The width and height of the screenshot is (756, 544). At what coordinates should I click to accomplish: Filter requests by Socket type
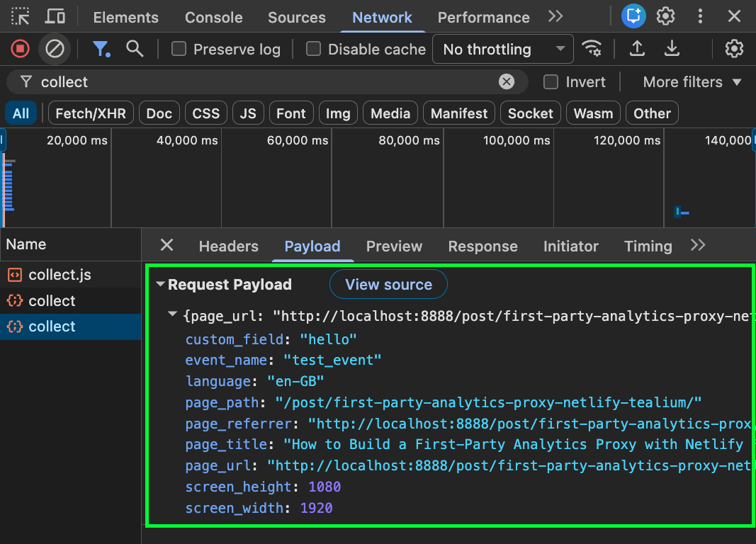[x=531, y=113]
